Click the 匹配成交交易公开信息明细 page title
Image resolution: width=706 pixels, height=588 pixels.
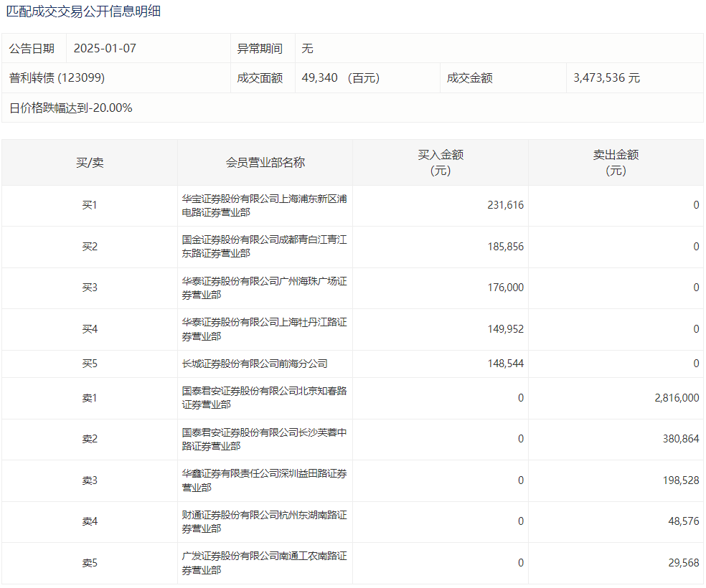click(x=83, y=11)
